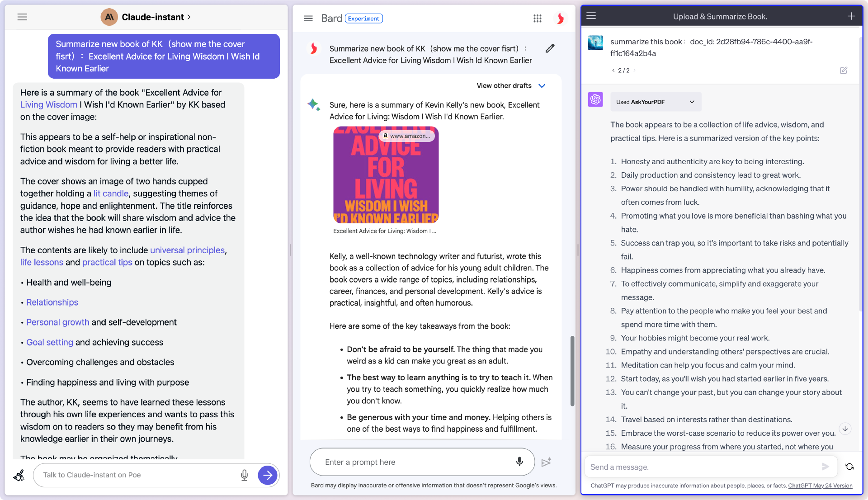Open the Excellent Advice book cover thumbnail
The image size is (868, 500).
tap(386, 175)
